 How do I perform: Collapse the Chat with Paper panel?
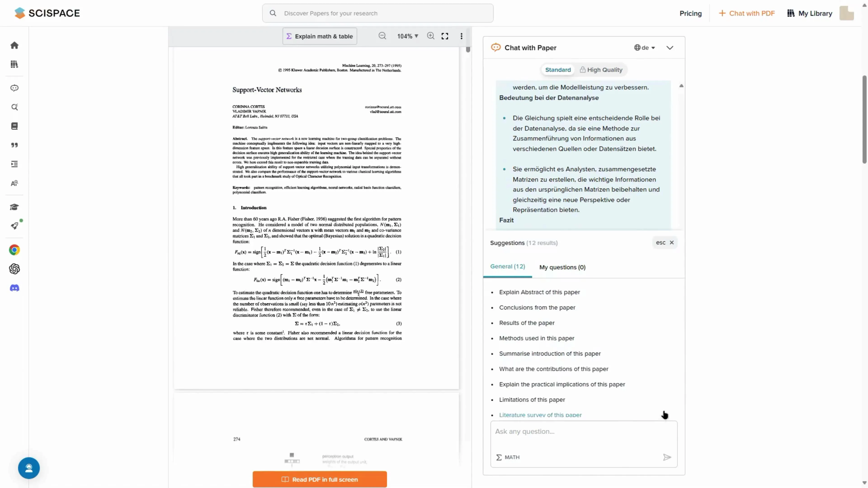pyautogui.click(x=670, y=48)
